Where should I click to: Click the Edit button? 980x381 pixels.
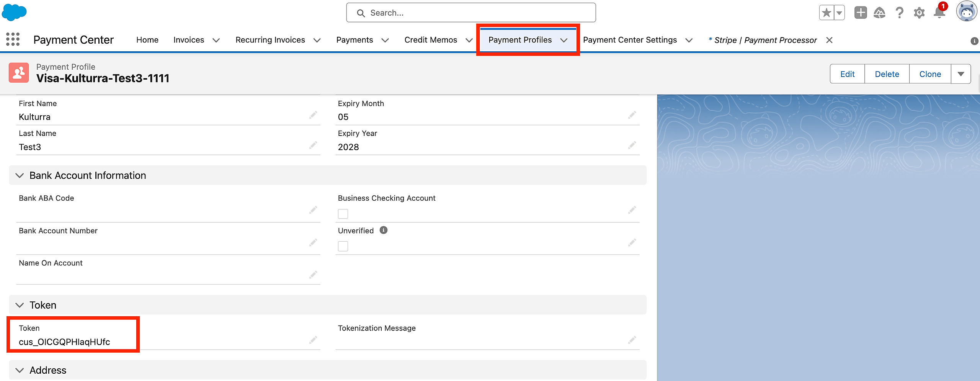coord(847,74)
